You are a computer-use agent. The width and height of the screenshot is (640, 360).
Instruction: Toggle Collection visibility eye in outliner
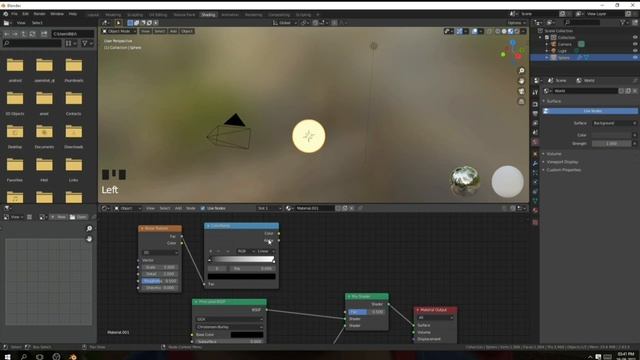tap(635, 37)
